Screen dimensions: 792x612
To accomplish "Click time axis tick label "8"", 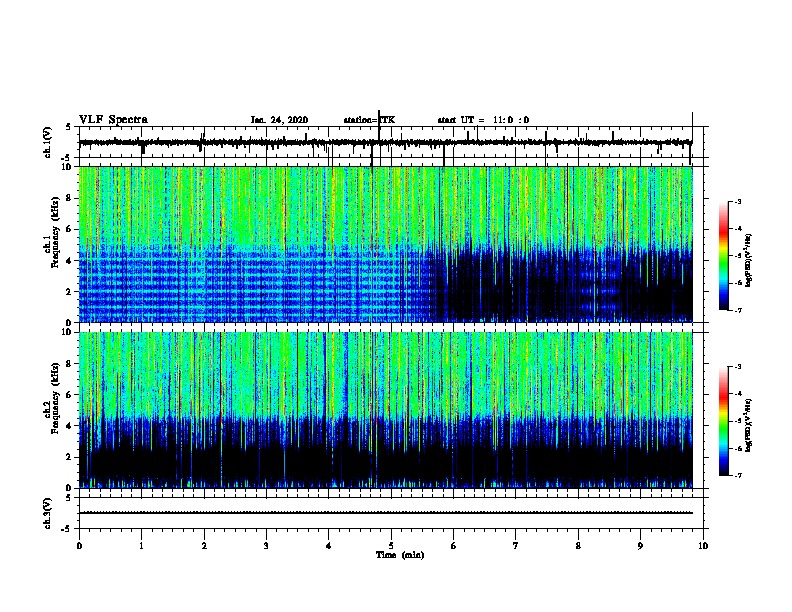I will point(578,545).
